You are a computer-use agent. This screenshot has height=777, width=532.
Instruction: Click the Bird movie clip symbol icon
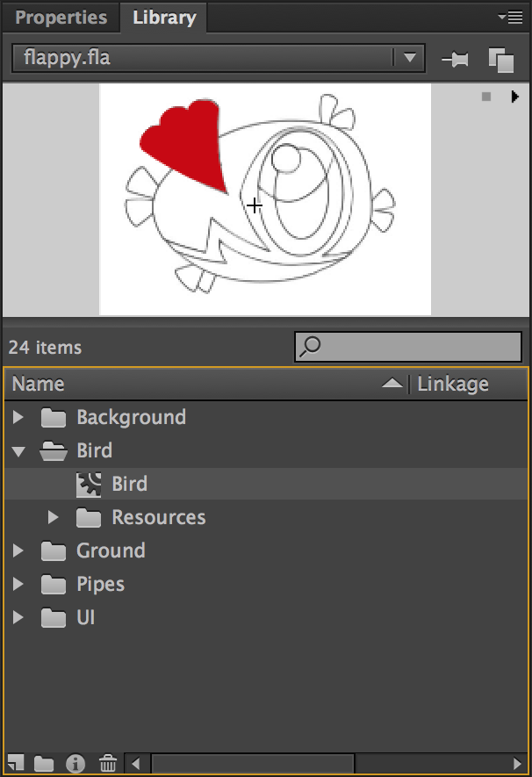point(89,485)
